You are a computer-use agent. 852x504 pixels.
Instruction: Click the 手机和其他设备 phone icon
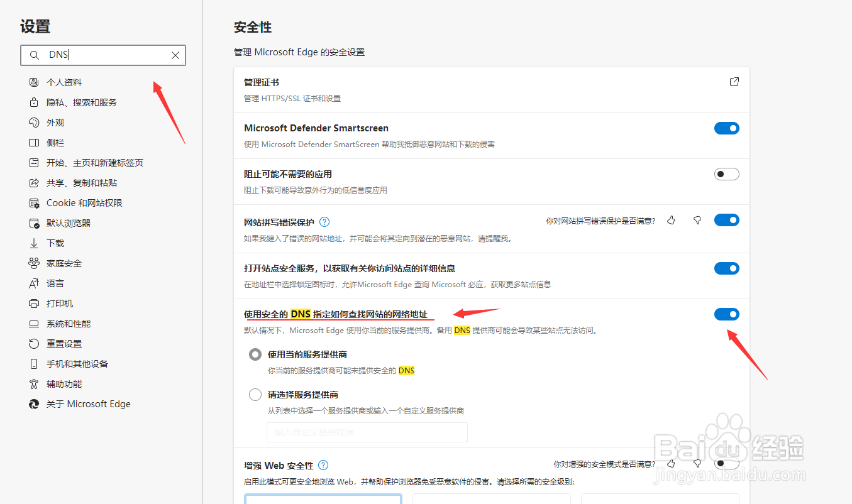(x=34, y=364)
